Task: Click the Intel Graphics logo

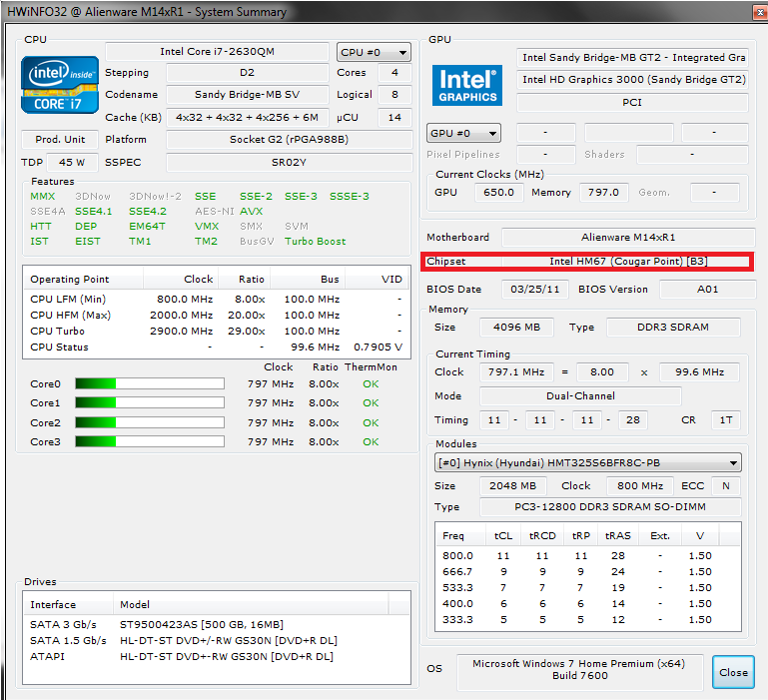Action: coord(467,85)
